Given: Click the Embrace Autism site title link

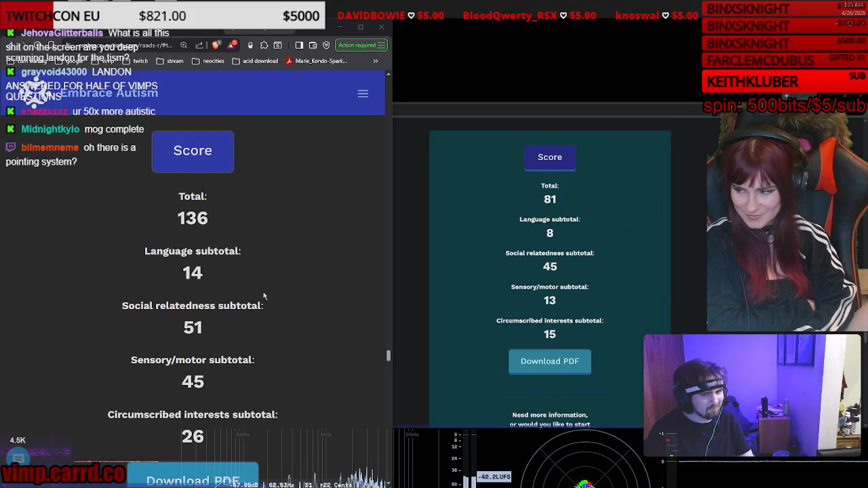Looking at the screenshot, I should [x=108, y=93].
